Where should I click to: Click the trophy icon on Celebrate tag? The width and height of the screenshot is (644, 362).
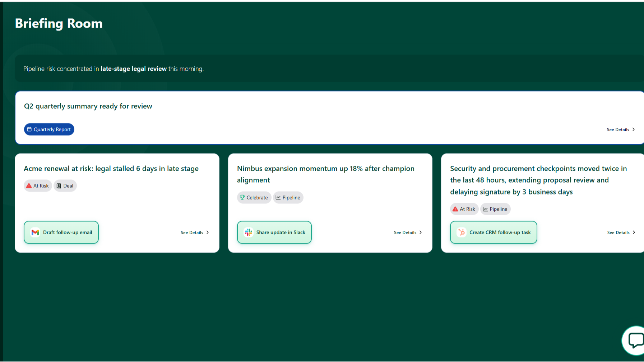(242, 197)
